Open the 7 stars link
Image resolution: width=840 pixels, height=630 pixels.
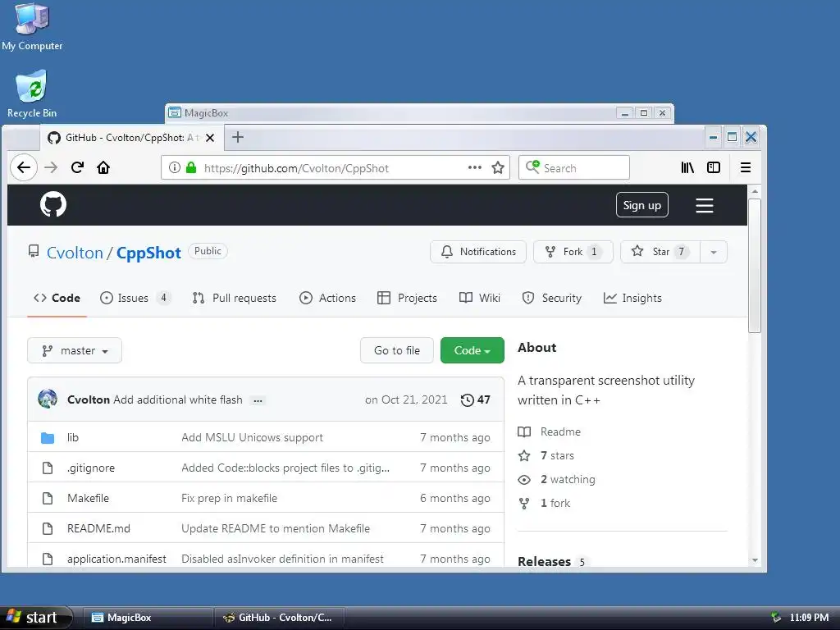coord(557,455)
